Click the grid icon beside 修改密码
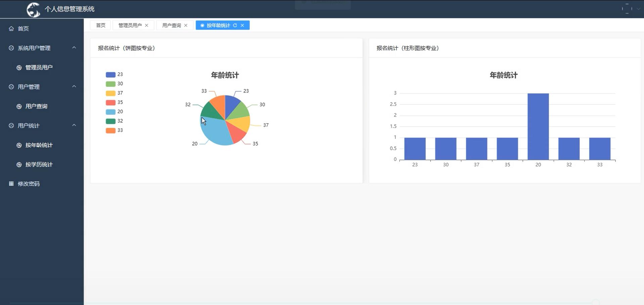The image size is (644, 305). (11, 184)
